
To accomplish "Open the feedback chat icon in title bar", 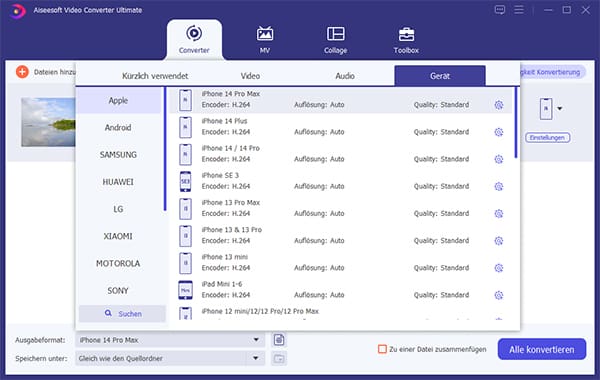I will click(499, 10).
